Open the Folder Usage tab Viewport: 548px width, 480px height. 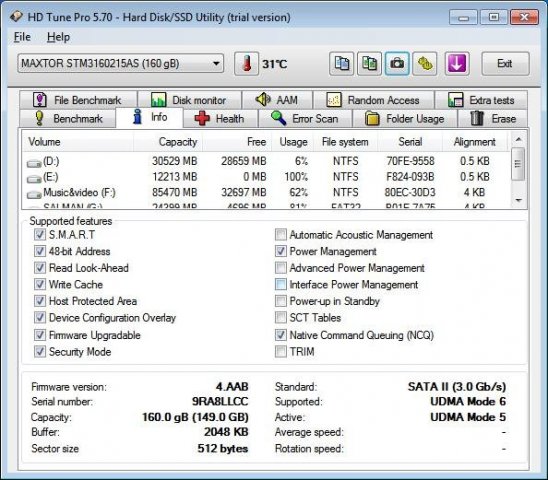405,119
